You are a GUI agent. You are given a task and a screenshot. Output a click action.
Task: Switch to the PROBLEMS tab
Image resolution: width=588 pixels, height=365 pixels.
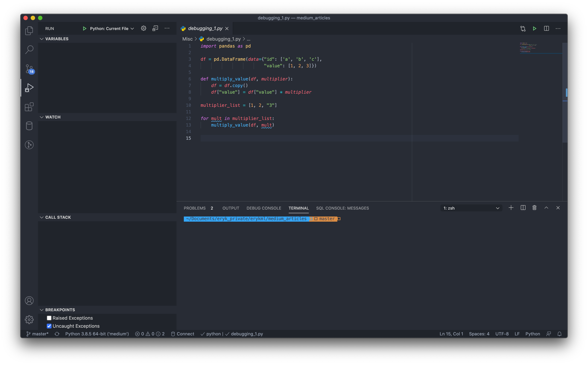[x=195, y=208]
